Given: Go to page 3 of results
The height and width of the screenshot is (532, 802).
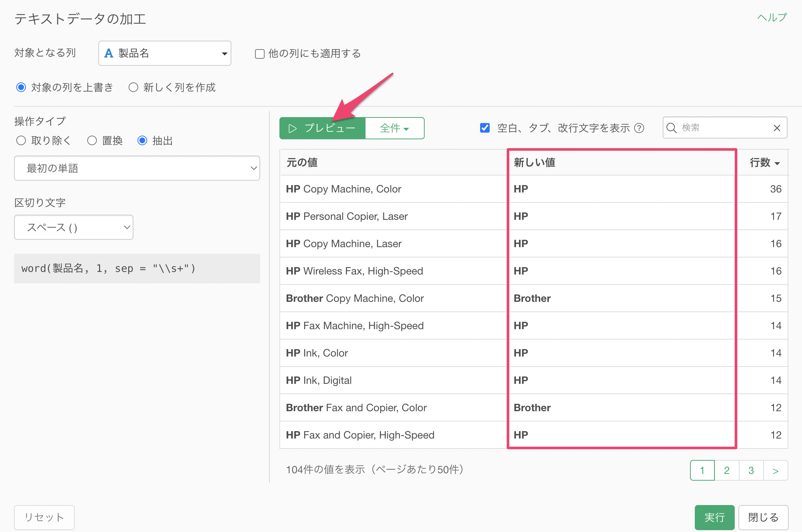Looking at the screenshot, I should click(x=751, y=470).
